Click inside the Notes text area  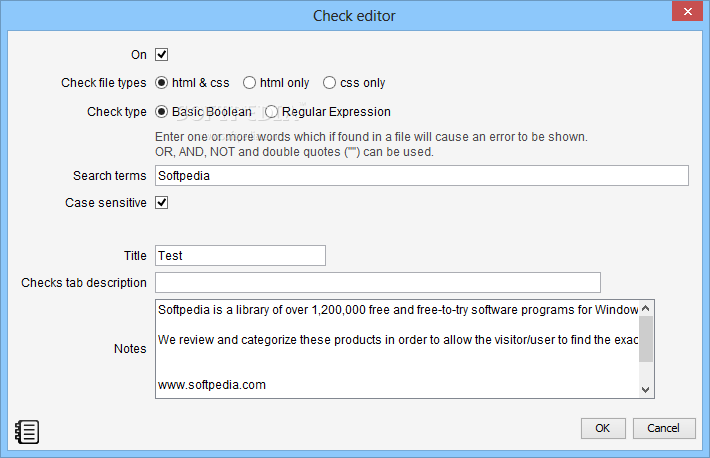(x=397, y=349)
